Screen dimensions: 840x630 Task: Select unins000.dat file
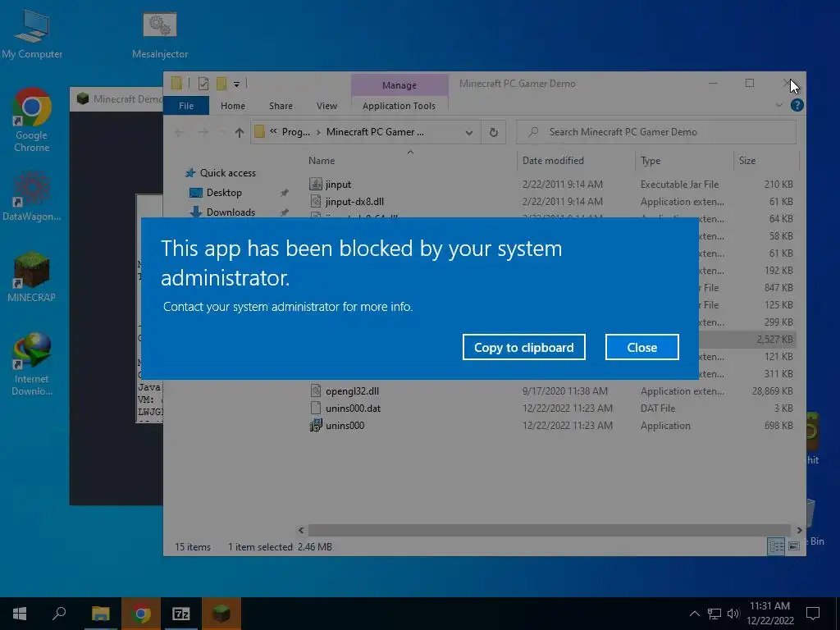(x=550, y=409)
